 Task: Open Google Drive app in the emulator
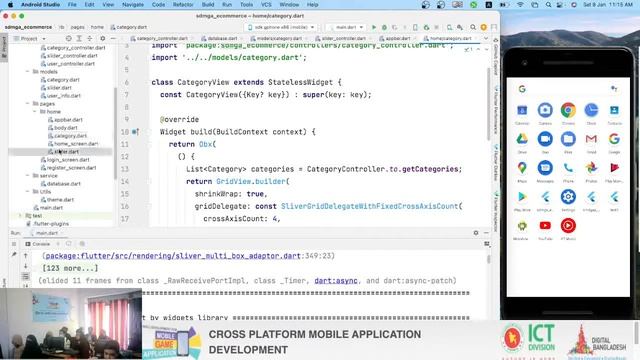coord(522,139)
